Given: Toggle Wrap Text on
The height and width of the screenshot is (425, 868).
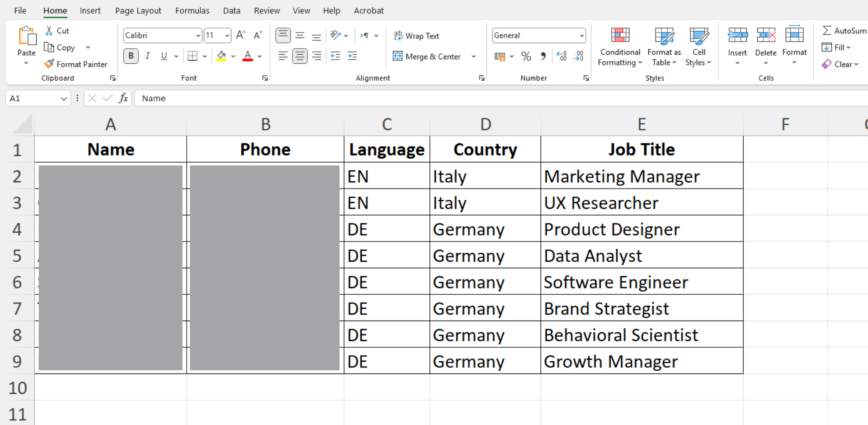Looking at the screenshot, I should click(417, 36).
